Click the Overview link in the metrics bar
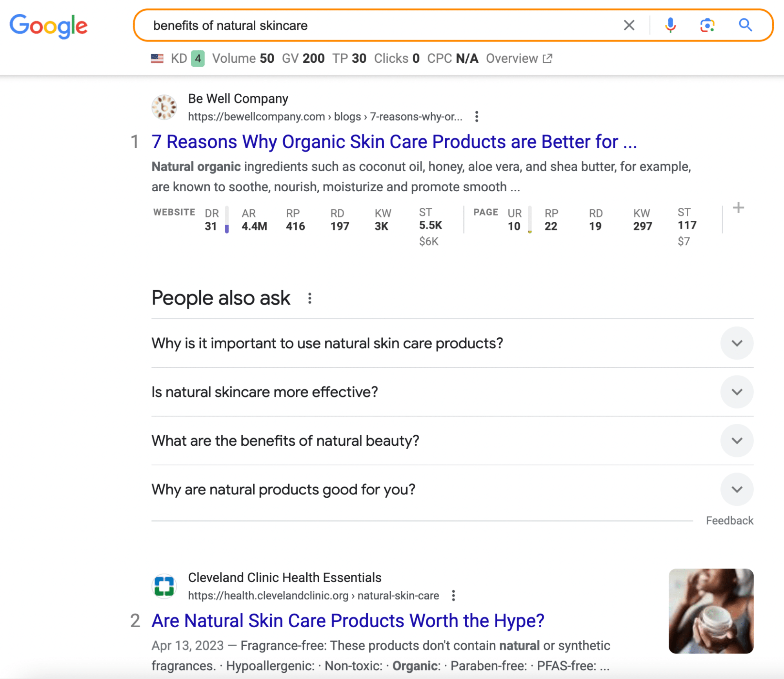The width and height of the screenshot is (784, 679). coord(512,58)
